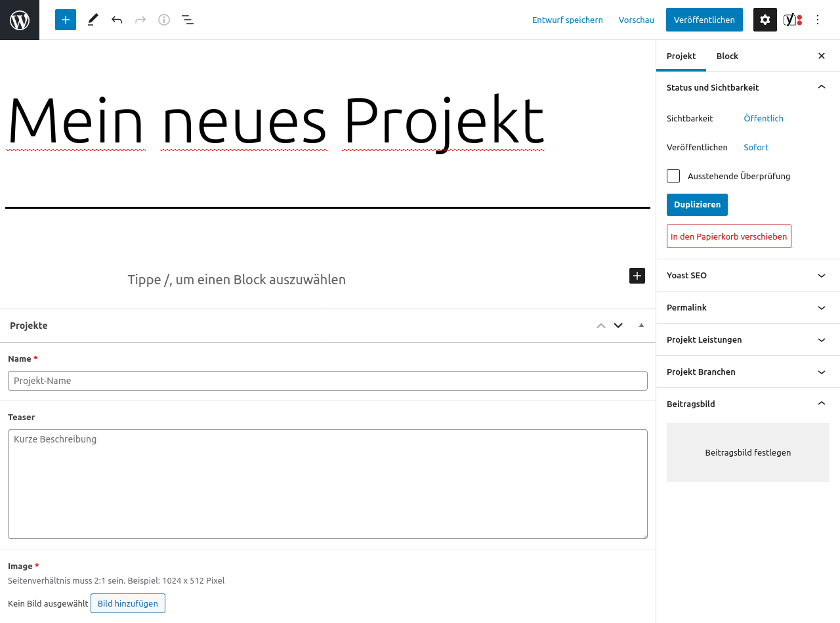Open the block inserter plus button in toolbar
Screen dimensions: 840x623
click(x=66, y=20)
